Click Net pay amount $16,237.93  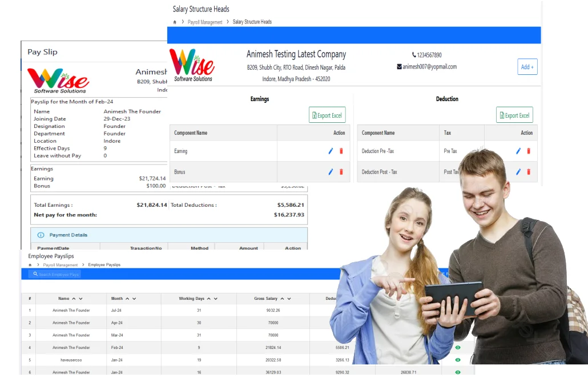point(289,215)
